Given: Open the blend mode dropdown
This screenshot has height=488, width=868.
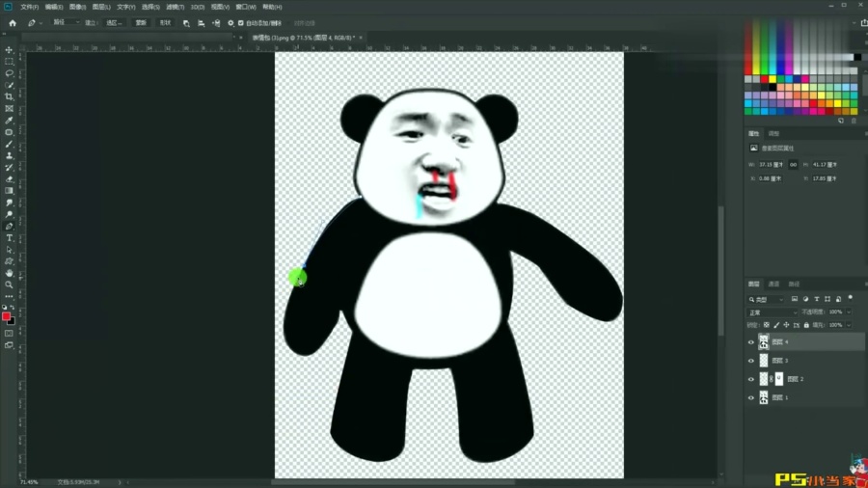Looking at the screenshot, I should click(x=773, y=312).
